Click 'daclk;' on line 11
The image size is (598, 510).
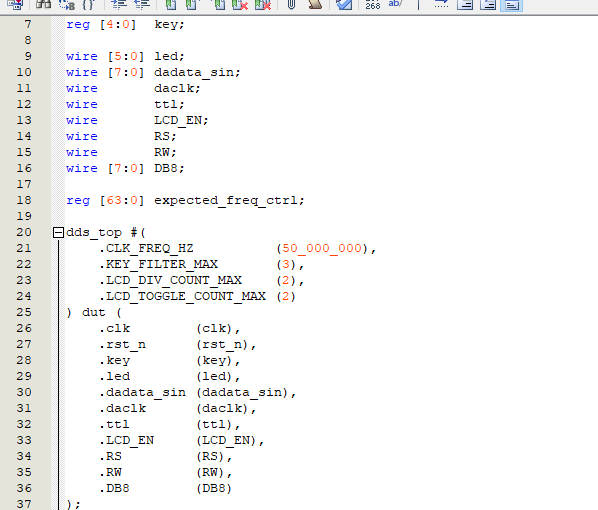click(x=177, y=88)
